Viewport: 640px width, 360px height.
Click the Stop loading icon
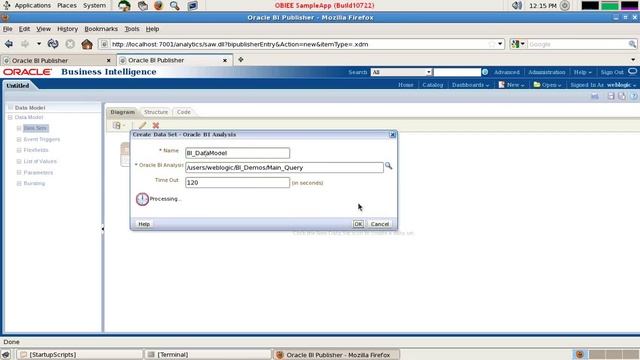click(x=70, y=44)
